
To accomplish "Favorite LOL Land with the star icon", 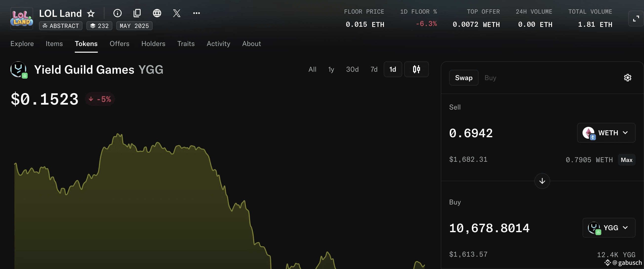I will click(x=91, y=13).
